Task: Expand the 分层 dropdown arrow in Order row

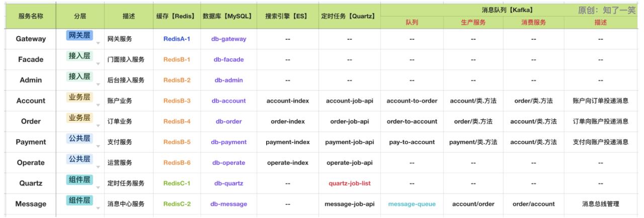Action: [x=98, y=126]
